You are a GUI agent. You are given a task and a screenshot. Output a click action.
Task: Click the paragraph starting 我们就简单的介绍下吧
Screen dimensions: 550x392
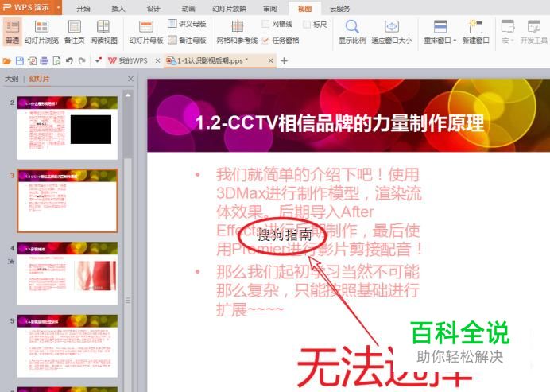point(319,212)
